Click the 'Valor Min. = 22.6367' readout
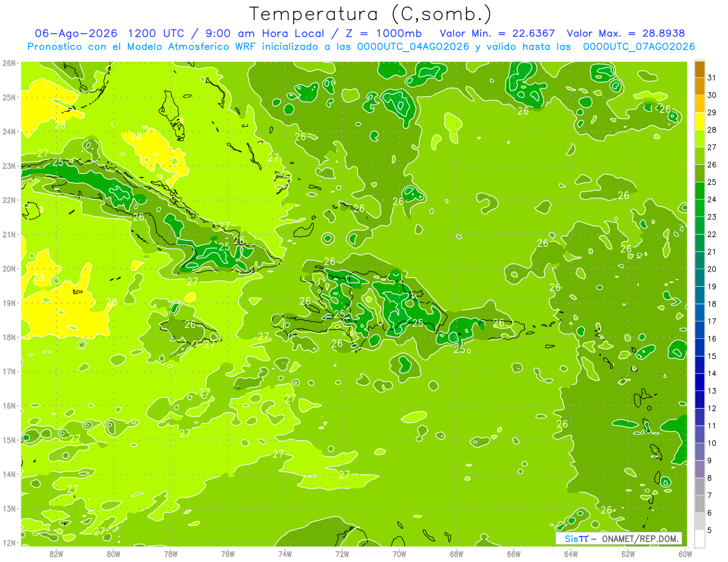The height and width of the screenshot is (562, 728). pos(497,33)
